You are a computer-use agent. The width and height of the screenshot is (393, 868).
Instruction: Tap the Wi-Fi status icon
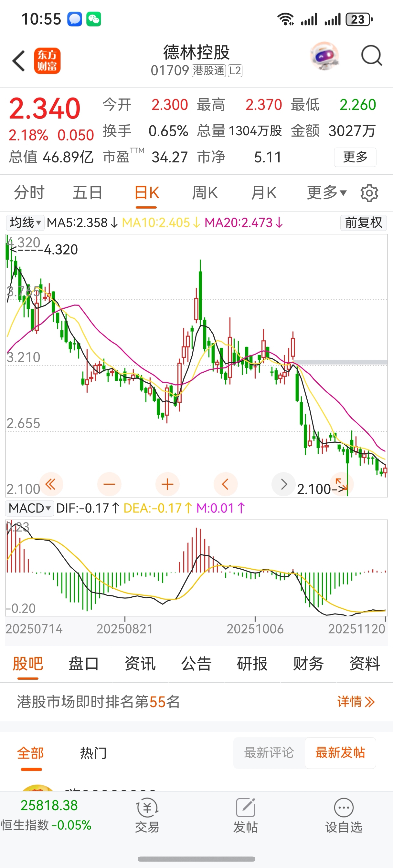click(286, 19)
